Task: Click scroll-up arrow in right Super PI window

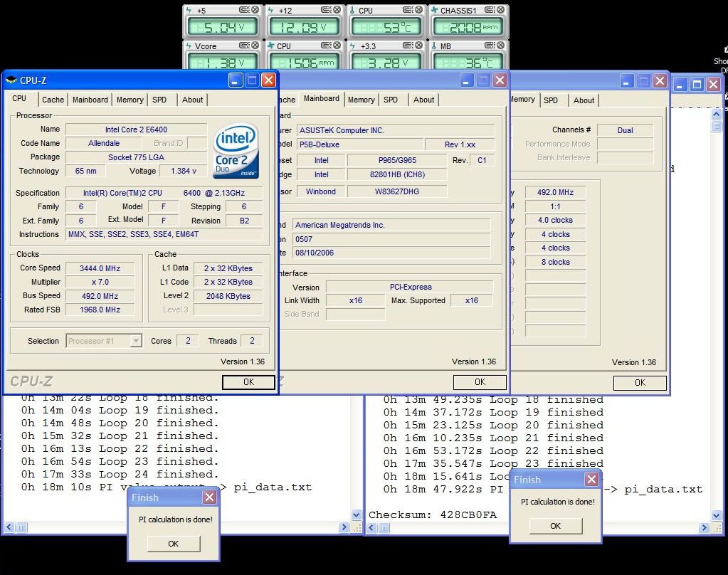Action: [x=716, y=115]
